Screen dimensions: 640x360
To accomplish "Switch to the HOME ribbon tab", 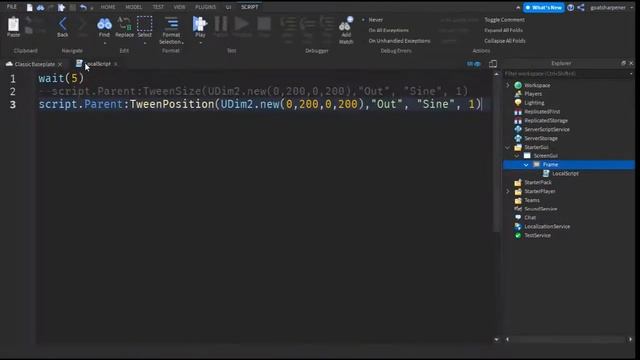I will pyautogui.click(x=108, y=7).
